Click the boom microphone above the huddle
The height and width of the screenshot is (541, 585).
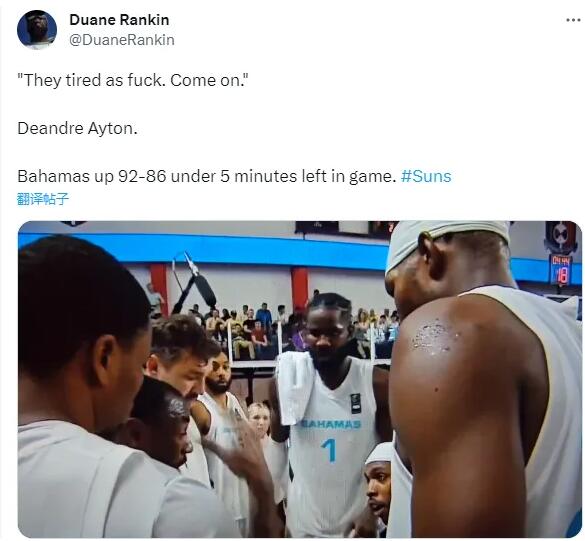point(195,282)
